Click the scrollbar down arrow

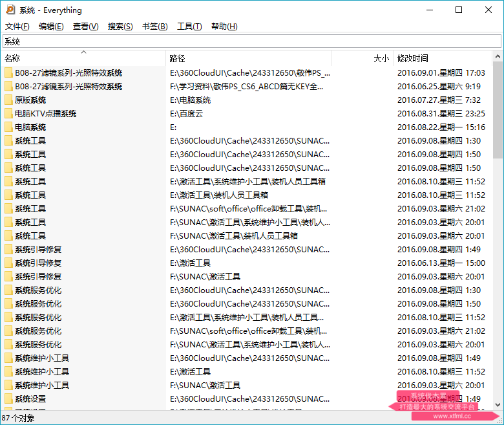(x=498, y=405)
